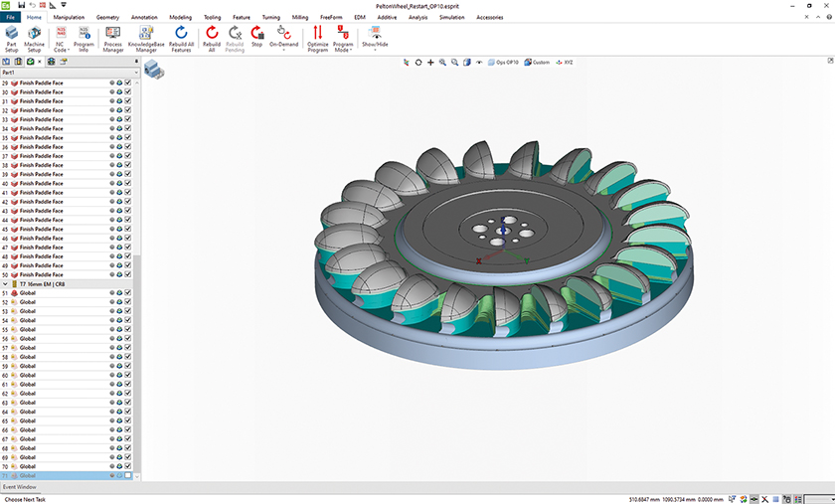Image resolution: width=835 pixels, height=504 pixels.
Task: Expand the Show/Hide dropdown
Action: [x=375, y=51]
